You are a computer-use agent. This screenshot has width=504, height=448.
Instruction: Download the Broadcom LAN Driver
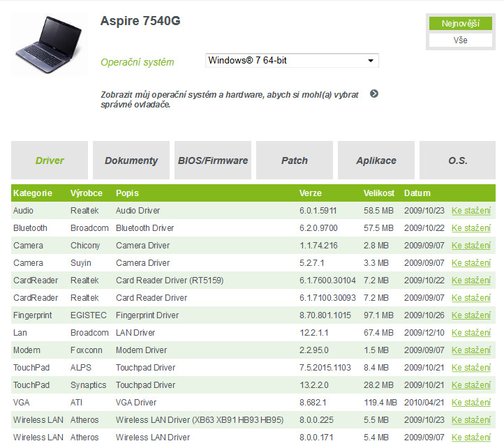[471, 333]
